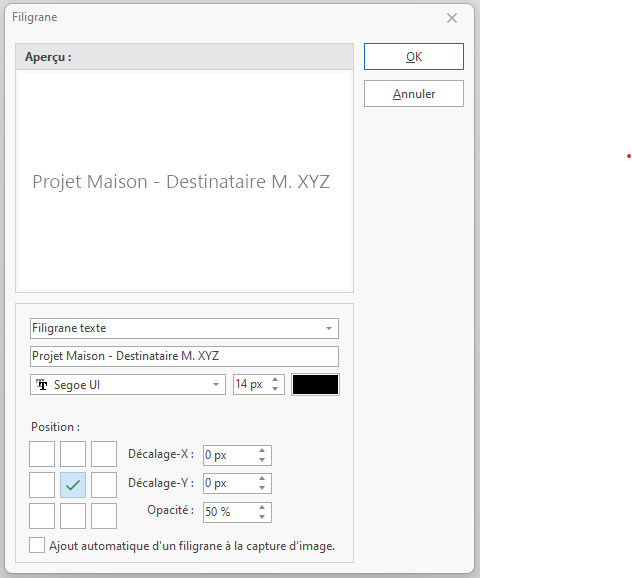632x578 pixels.
Task: Select the bottom-right position box
Action: click(104, 516)
